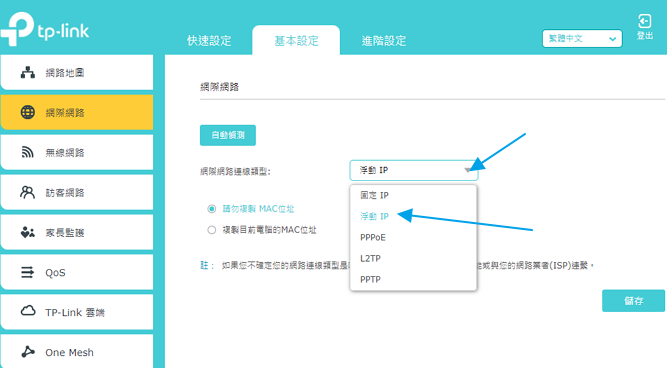The height and width of the screenshot is (368, 667).
Task: Click the TP-Link cloud icon
Action: 28,311
